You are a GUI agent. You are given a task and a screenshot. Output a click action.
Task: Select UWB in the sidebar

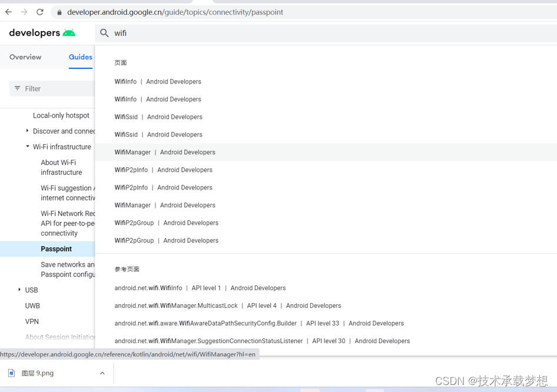[32, 305]
